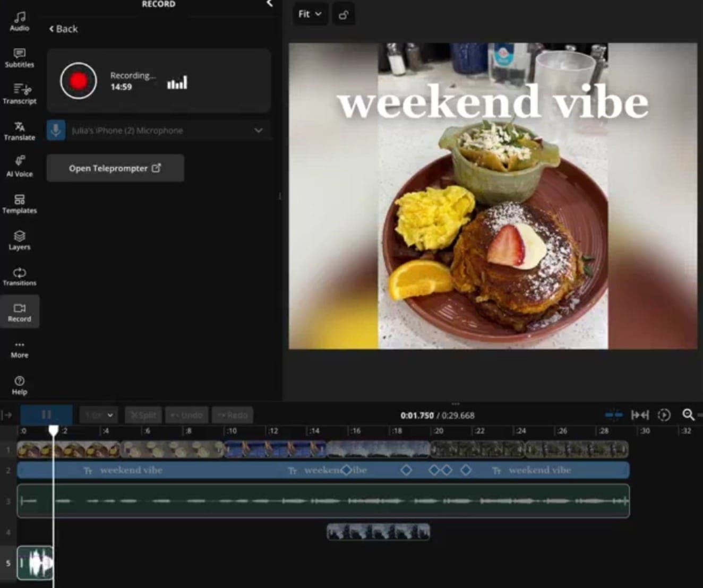Select the Record tab in sidebar
Viewport: 703px width, 588px height.
(x=20, y=312)
